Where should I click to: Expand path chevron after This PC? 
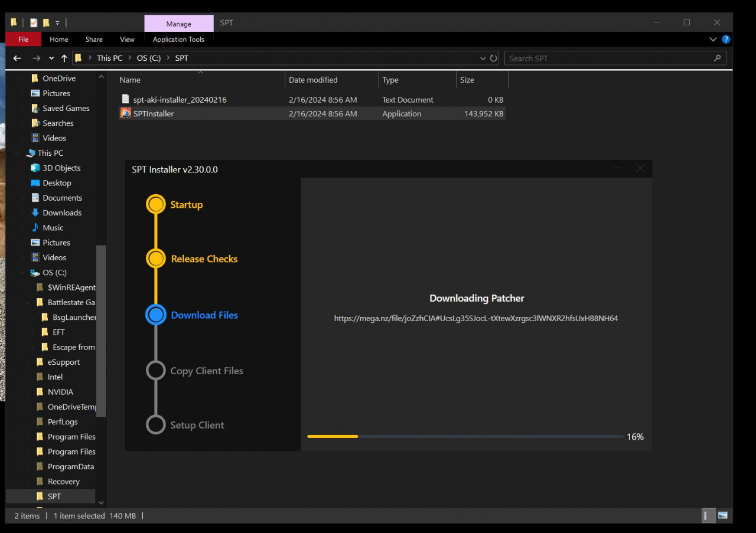pyautogui.click(x=130, y=58)
